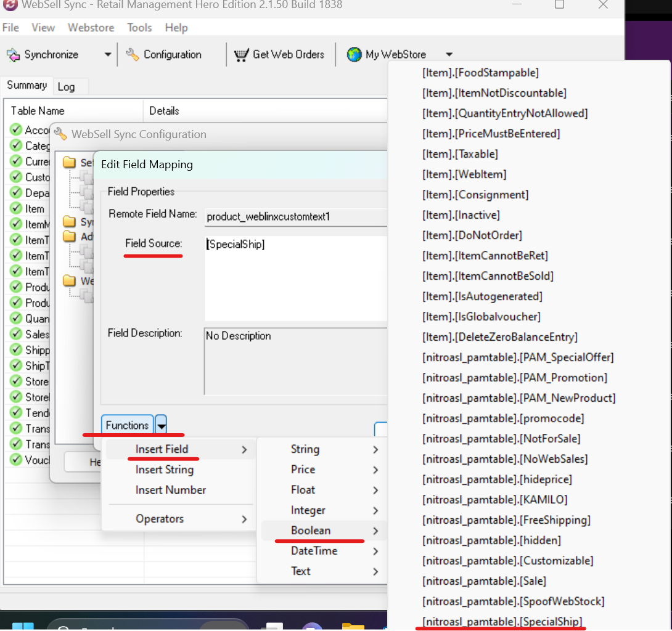Select [Item].[FoodStampable] field

[480, 72]
